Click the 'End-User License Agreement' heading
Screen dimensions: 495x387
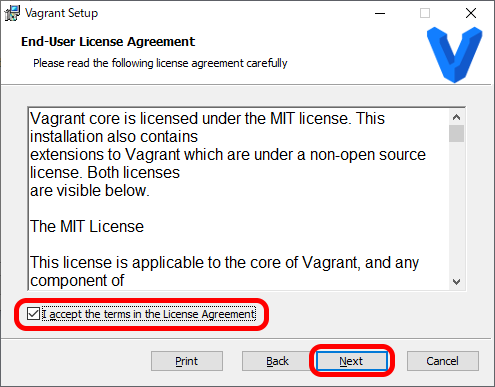[x=108, y=42]
